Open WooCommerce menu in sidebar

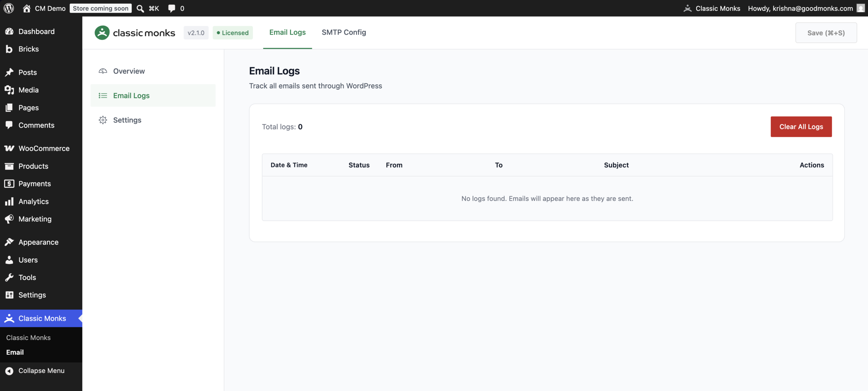point(41,148)
